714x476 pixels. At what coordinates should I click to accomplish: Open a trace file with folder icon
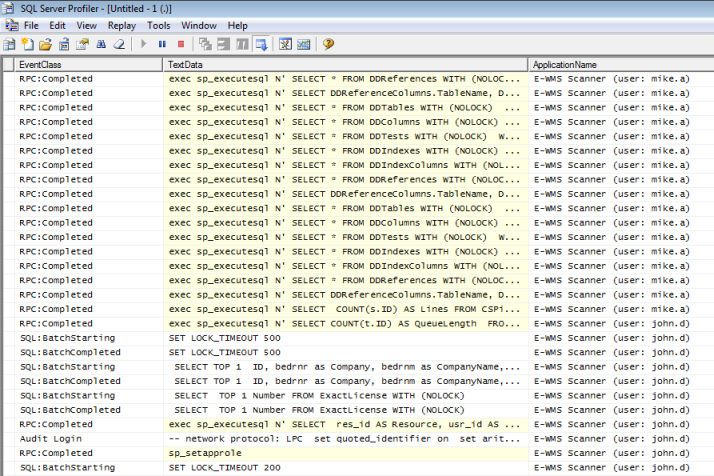(46, 44)
